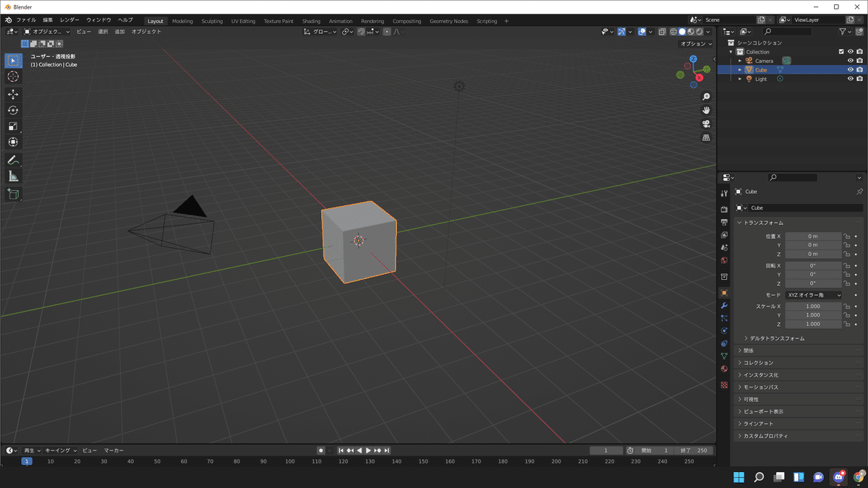Toggle camera view icon in viewport
The width and height of the screenshot is (868, 488).
point(707,124)
